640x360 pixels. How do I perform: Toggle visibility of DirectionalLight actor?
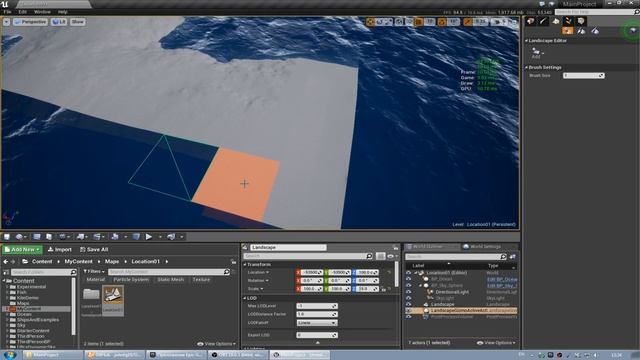(409, 292)
